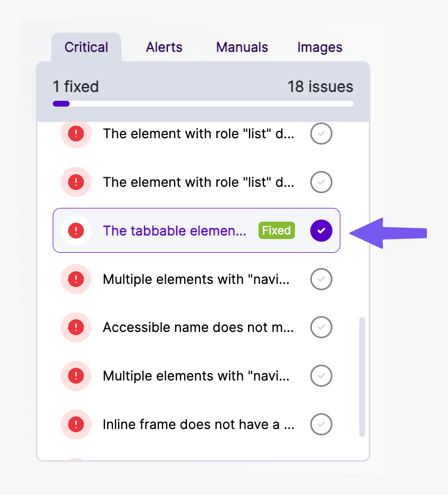
Task: Click the error icon for Inline frame issue
Action: [x=76, y=424]
